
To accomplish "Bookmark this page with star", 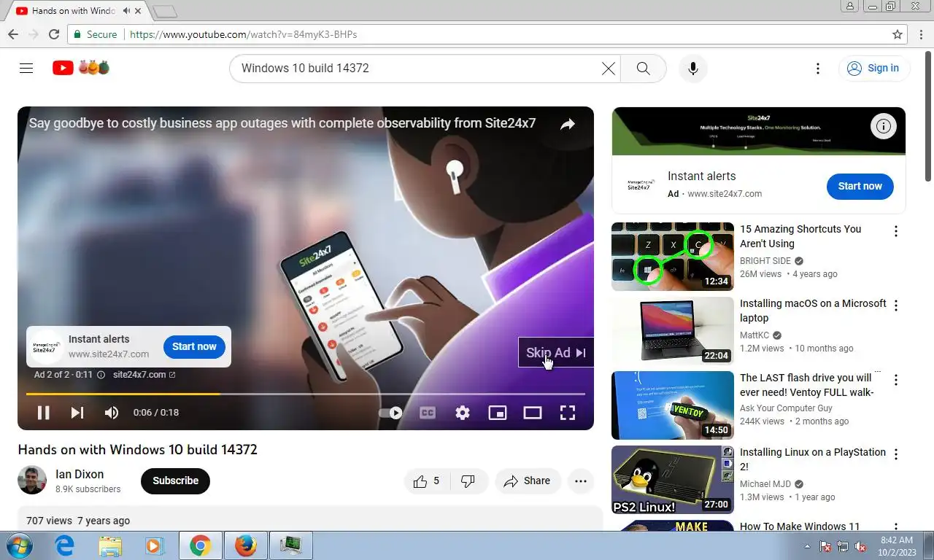I will (898, 34).
